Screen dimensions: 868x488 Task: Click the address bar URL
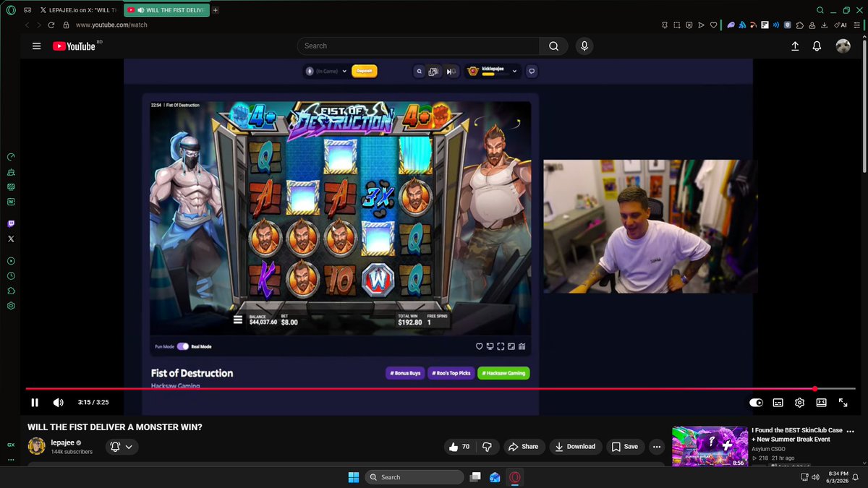click(111, 25)
